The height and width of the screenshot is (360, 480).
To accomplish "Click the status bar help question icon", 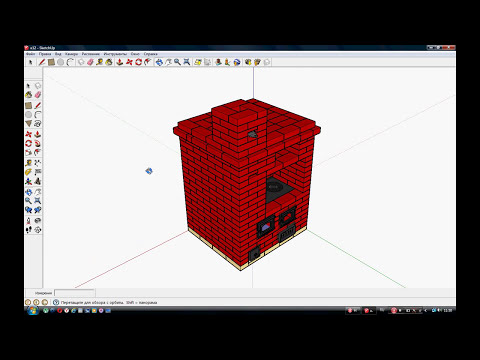I will [56, 302].
